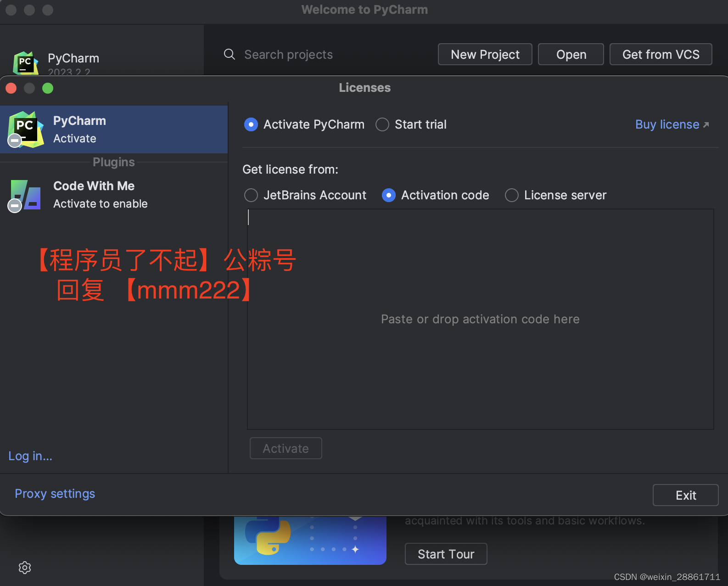728x586 pixels.
Task: Click the search magnifier icon in Welcome window
Action: [230, 55]
